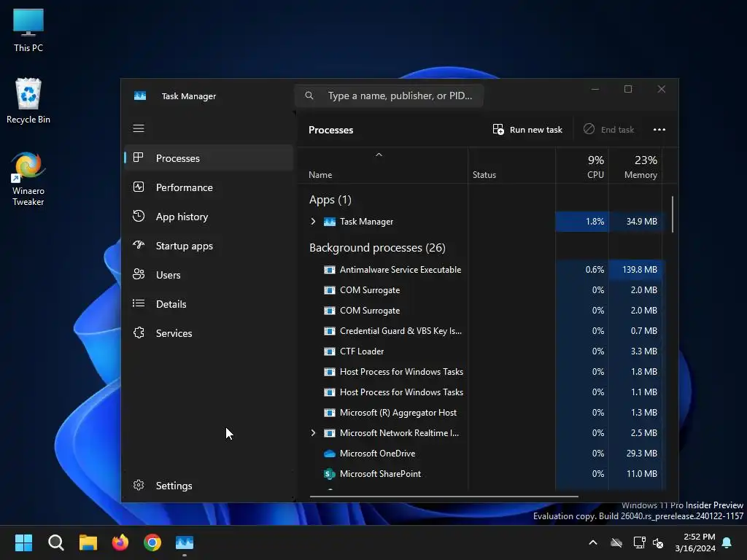
Task: Go to Startup apps page
Action: (209, 246)
